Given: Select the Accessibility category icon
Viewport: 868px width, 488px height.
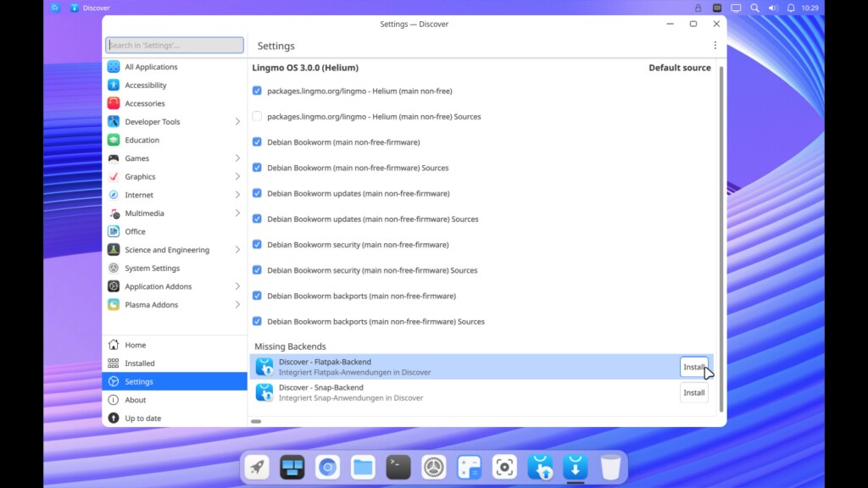Looking at the screenshot, I should (114, 85).
